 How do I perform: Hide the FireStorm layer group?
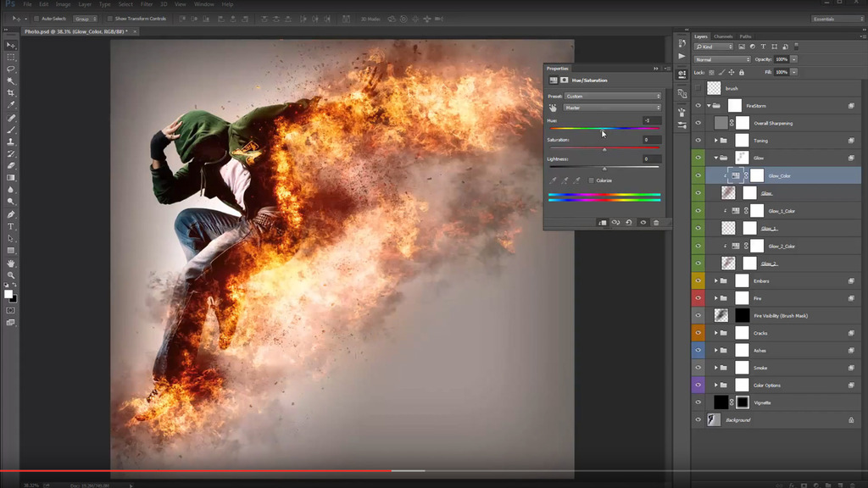click(x=698, y=106)
